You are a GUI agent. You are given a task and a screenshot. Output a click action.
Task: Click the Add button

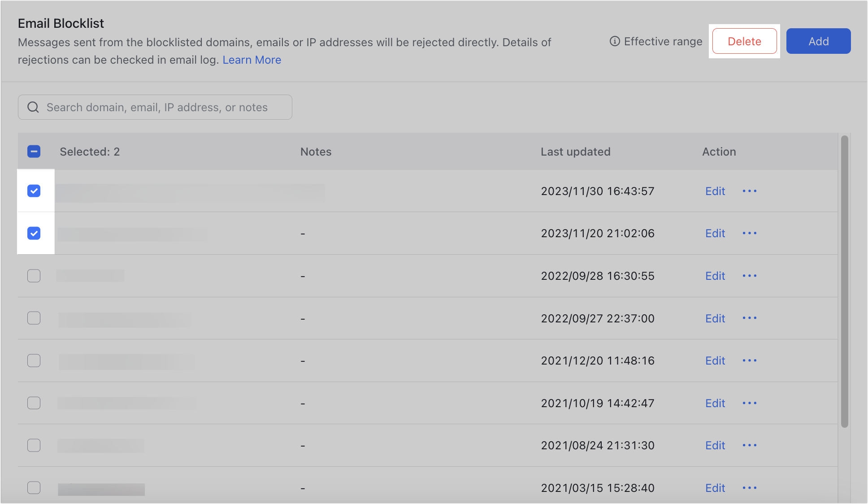click(x=818, y=41)
